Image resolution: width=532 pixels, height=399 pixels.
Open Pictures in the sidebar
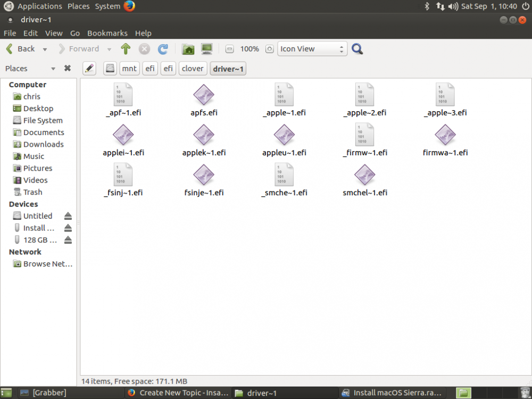[32, 168]
